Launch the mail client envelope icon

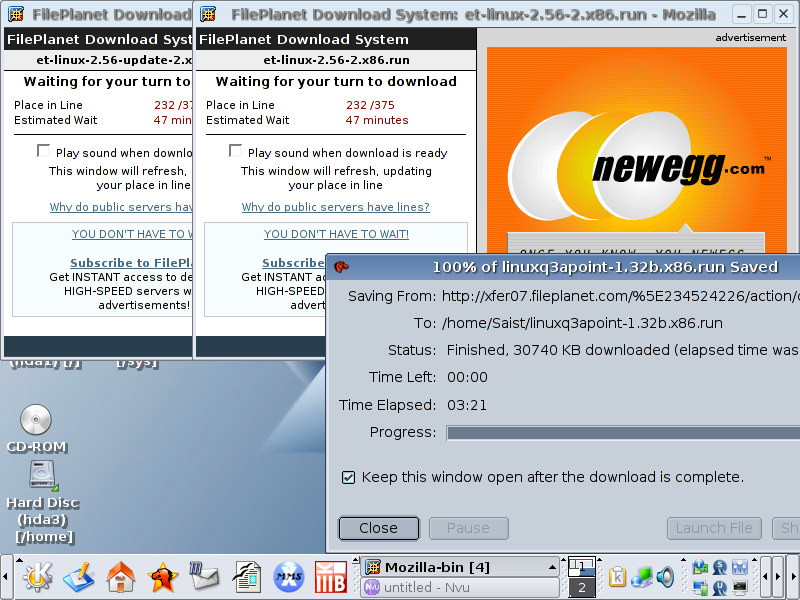coord(204,577)
